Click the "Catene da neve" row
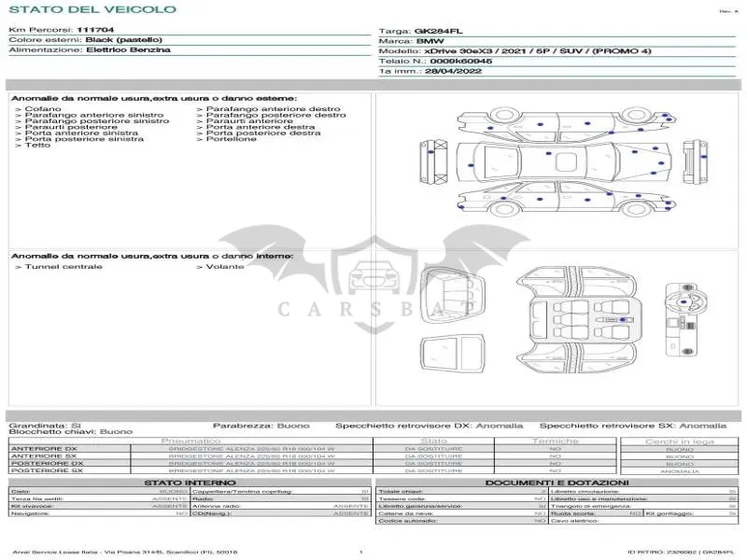This screenshot has height=560, width=747. pos(461,514)
